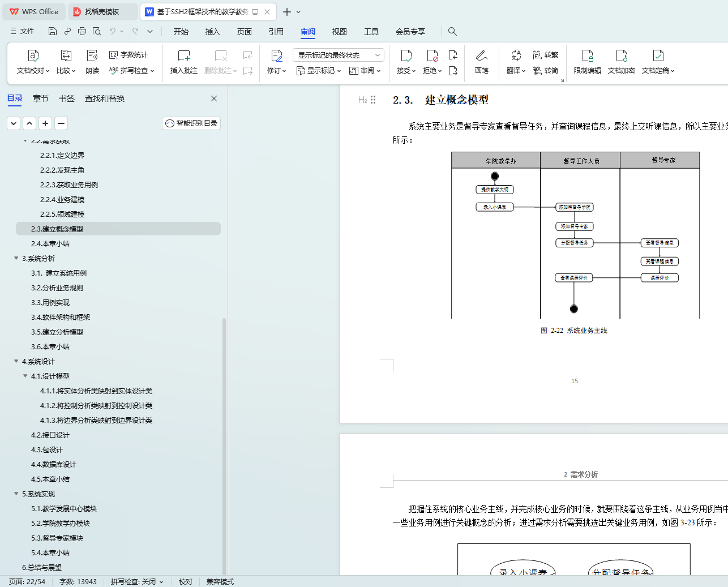The height and width of the screenshot is (587, 728).
Task: Open 限制编辑 restrict editing
Action: [588, 62]
